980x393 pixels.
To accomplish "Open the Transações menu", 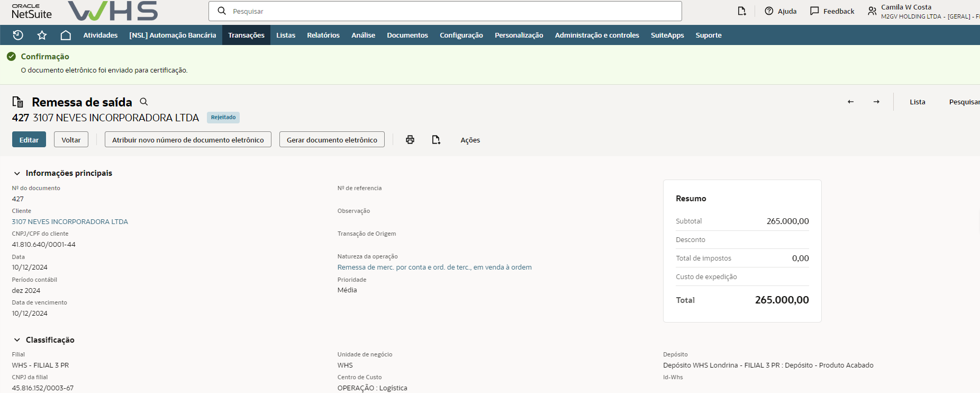I will (x=246, y=35).
